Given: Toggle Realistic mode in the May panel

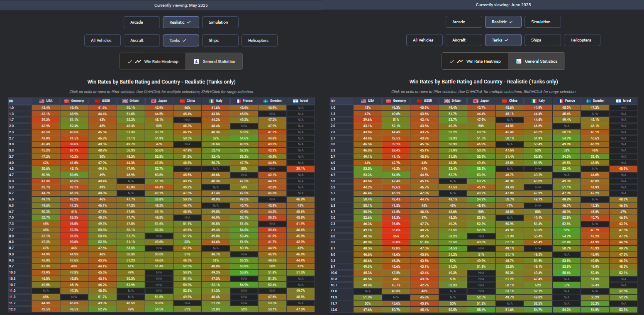Looking at the screenshot, I should pos(181,22).
